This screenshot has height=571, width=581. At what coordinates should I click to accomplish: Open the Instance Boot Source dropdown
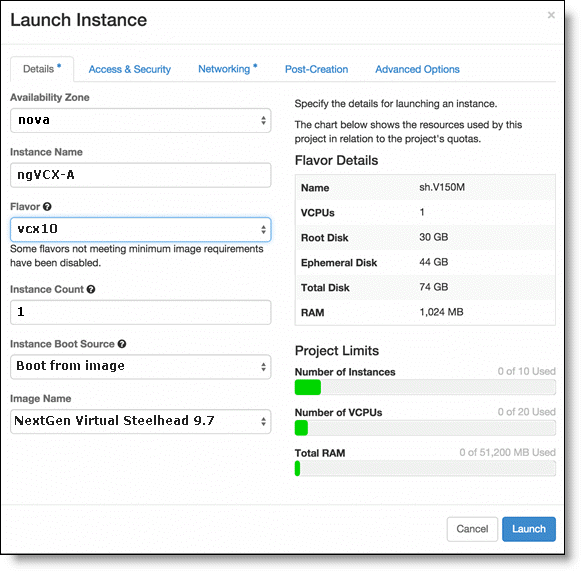tap(140, 367)
